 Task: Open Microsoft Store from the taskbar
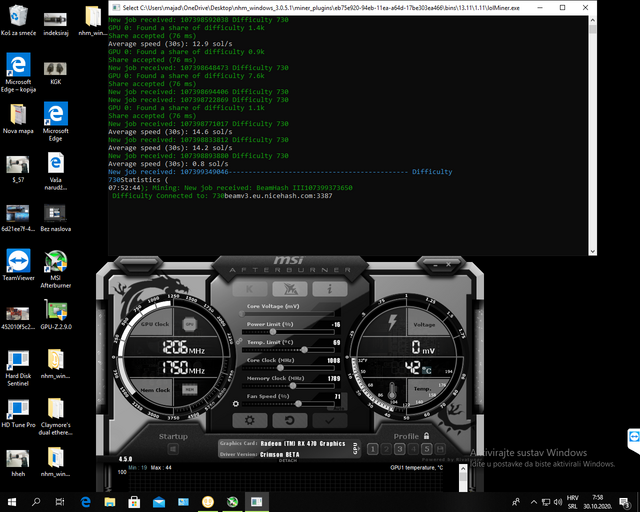(134, 502)
